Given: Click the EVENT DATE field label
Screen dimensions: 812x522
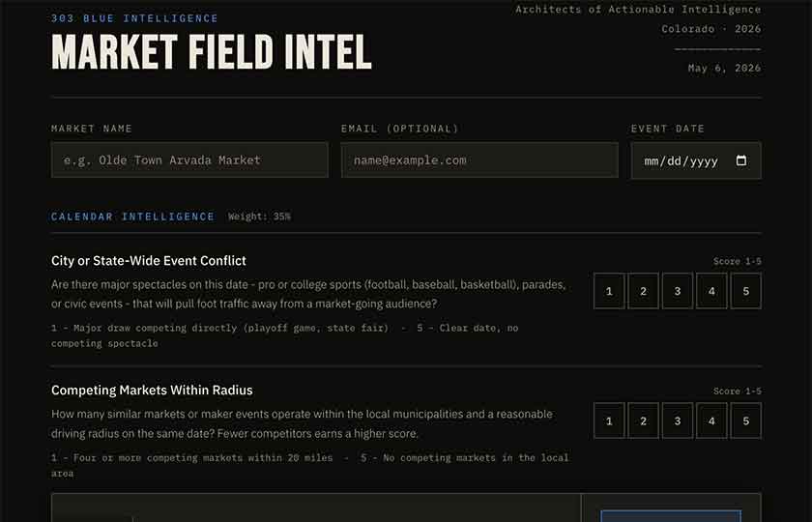Looking at the screenshot, I should [x=668, y=129].
